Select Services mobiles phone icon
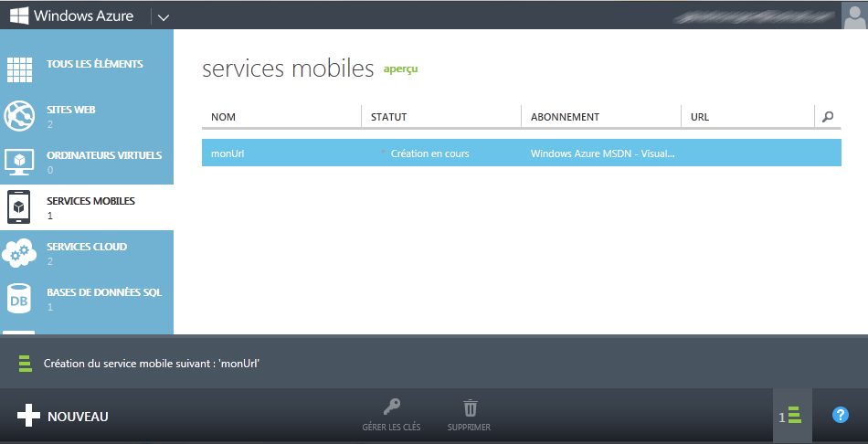Viewport: 868px width, 444px height. 19,207
